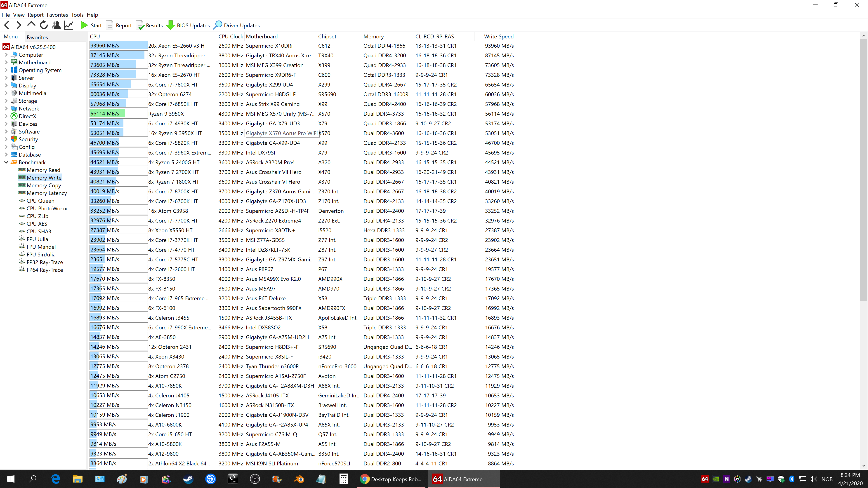868x488 pixels.
Task: Open the Favorites menu
Action: pyautogui.click(x=57, y=15)
